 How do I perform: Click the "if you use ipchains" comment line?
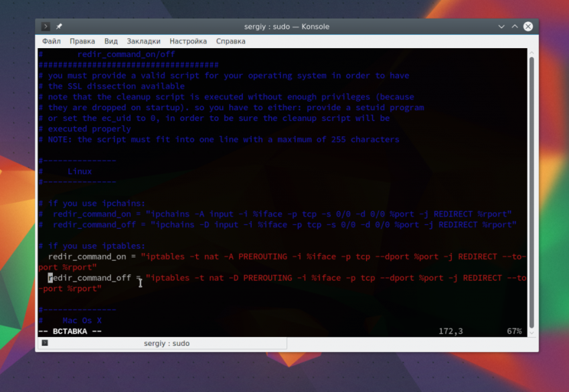(x=96, y=203)
